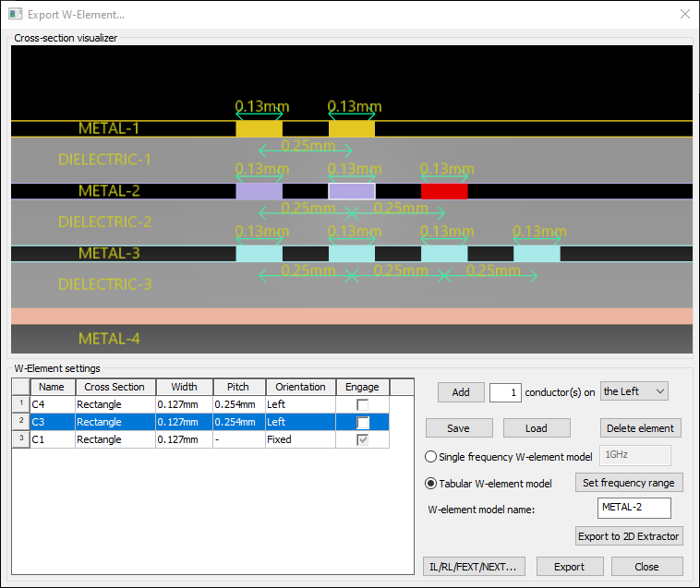Click the Add conductor button

coord(461,392)
